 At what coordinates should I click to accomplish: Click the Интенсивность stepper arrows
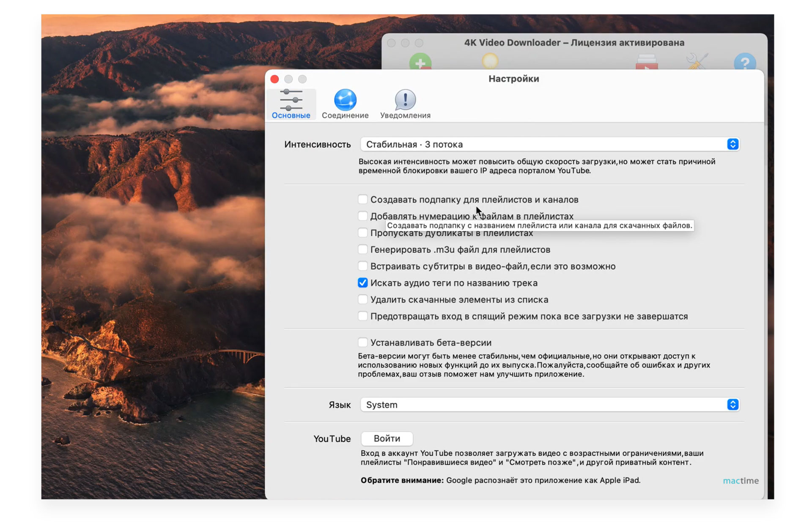pyautogui.click(x=733, y=144)
